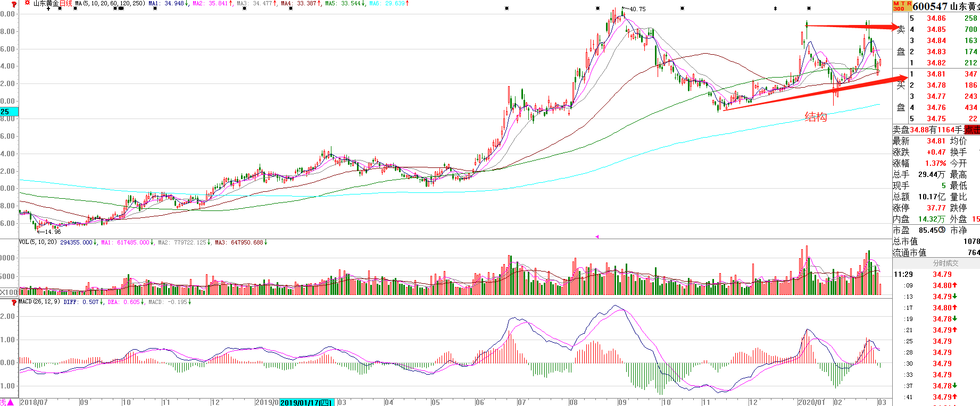Click the 40.75 high price label
980x406 pixels.
click(637, 9)
